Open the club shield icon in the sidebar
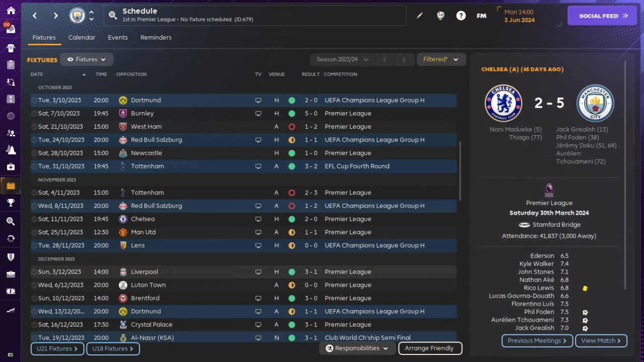The width and height of the screenshot is (644, 362). [x=11, y=256]
